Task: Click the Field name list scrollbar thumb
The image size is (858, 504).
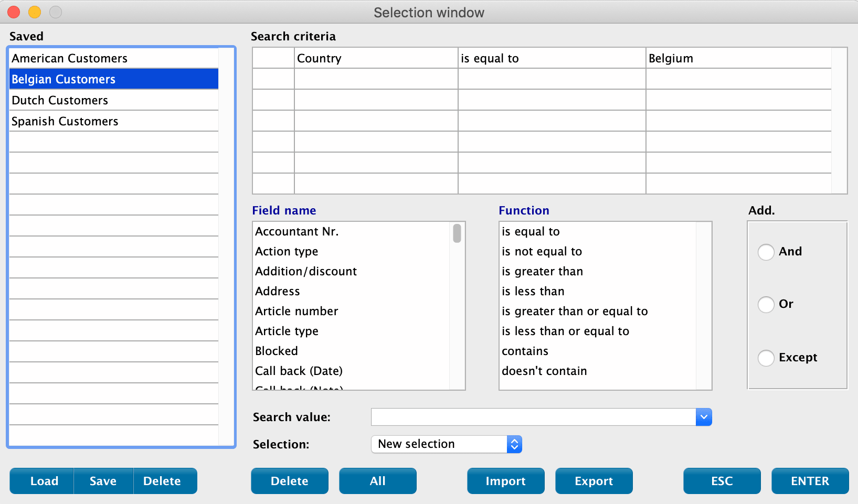Action: (457, 233)
